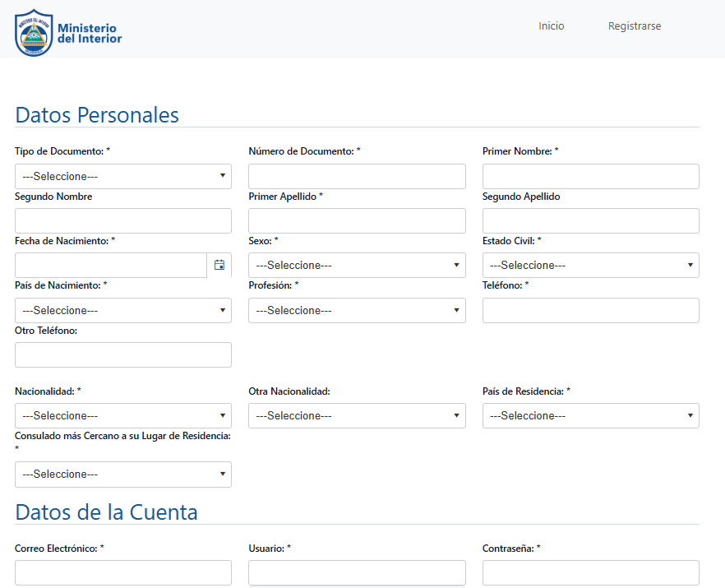725x588 pixels.
Task: Focus the Número de Documento field
Action: [x=357, y=176]
